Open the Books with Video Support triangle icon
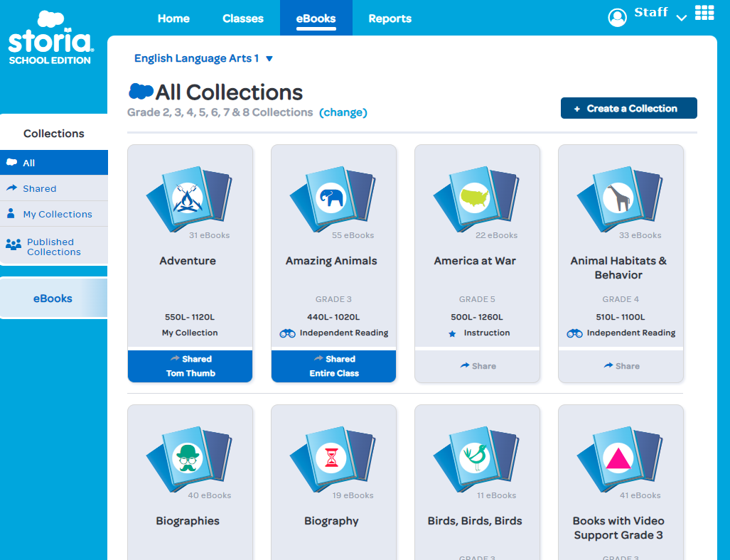730x560 pixels. click(x=620, y=459)
